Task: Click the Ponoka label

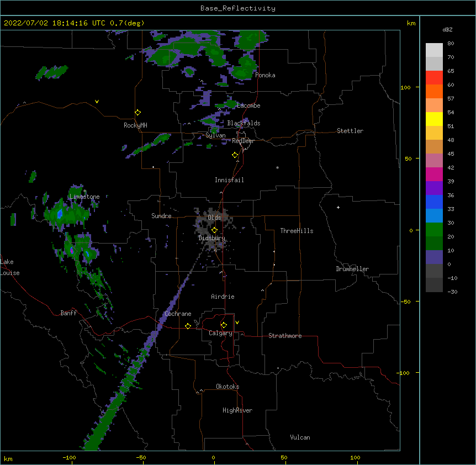Action: pyautogui.click(x=265, y=75)
